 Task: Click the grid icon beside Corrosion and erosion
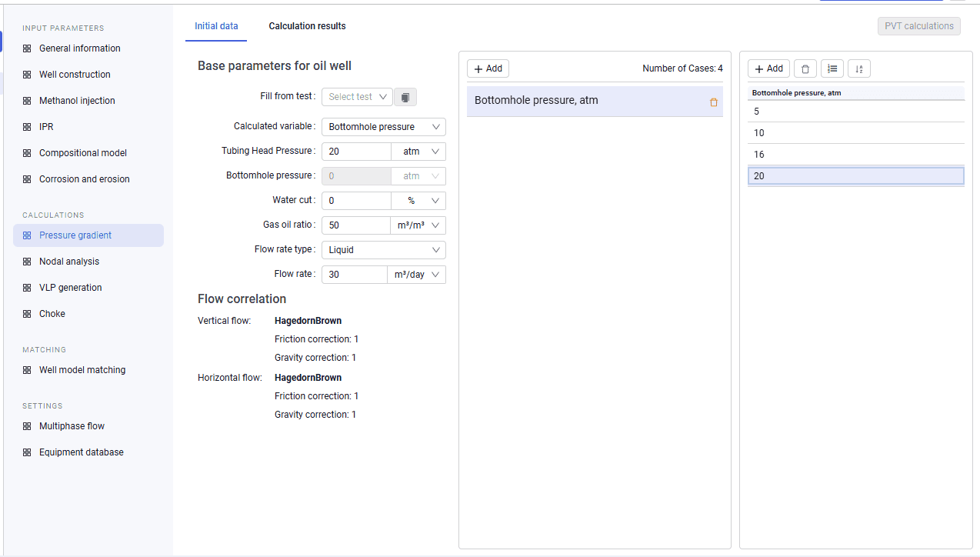click(x=27, y=179)
